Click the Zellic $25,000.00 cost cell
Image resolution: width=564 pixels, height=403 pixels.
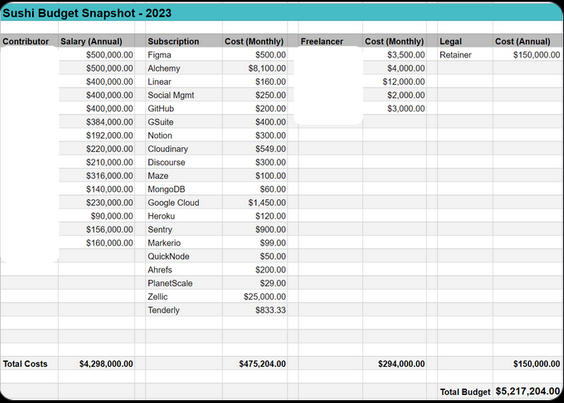[255, 296]
